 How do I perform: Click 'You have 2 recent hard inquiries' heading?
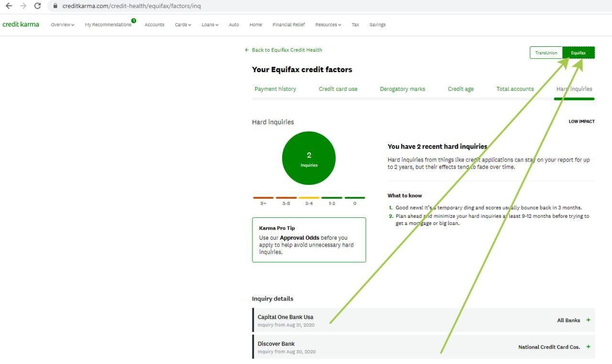437,147
